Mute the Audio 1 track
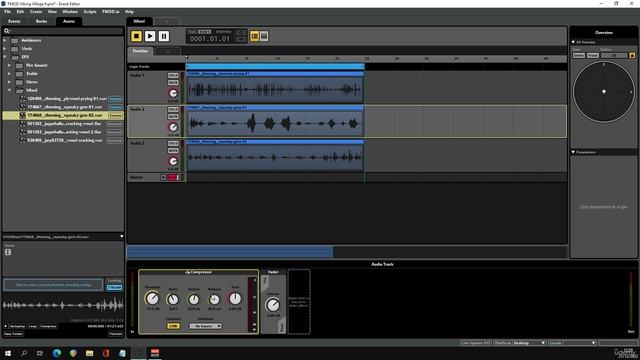 point(173,83)
